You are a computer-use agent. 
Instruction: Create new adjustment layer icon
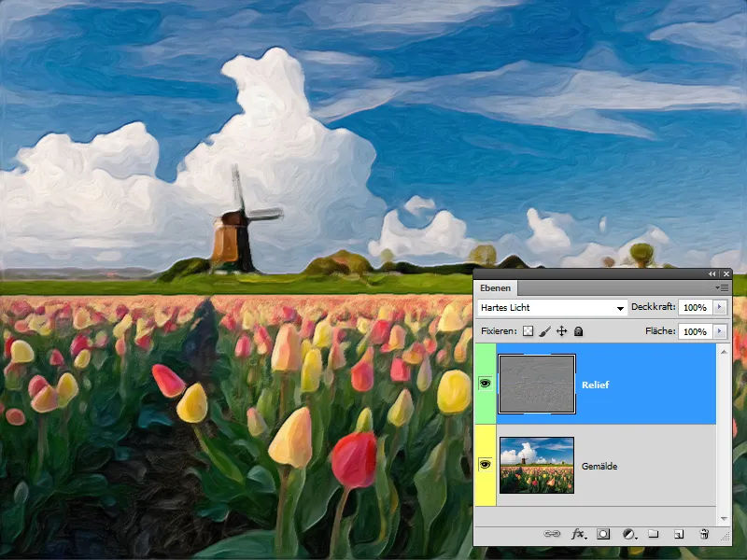click(629, 534)
